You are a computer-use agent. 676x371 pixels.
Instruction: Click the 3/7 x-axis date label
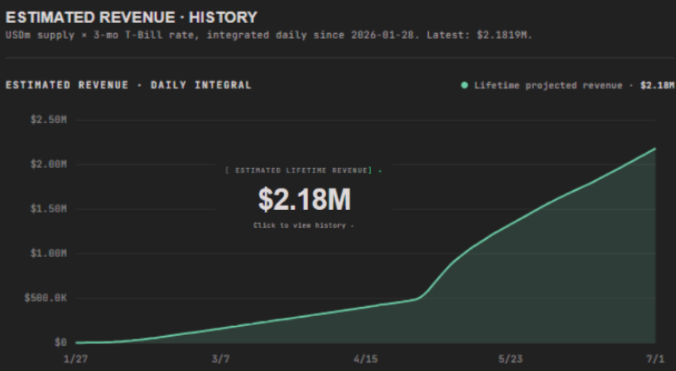click(221, 359)
